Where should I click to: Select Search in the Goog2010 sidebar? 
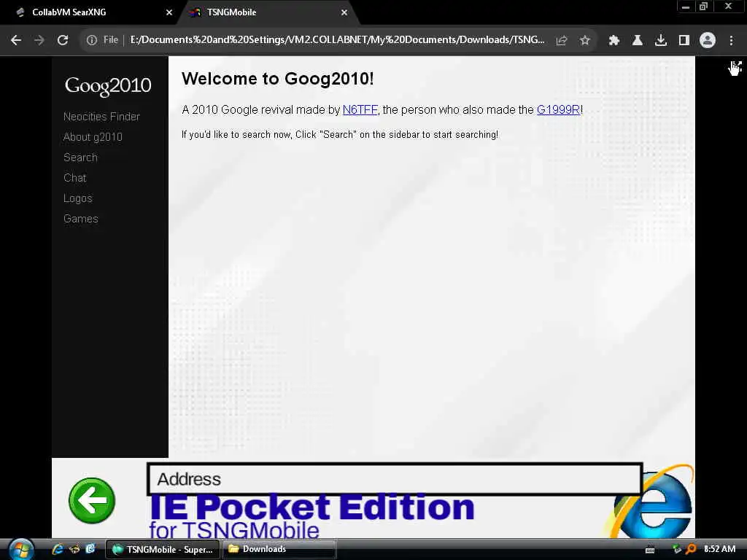click(x=80, y=157)
